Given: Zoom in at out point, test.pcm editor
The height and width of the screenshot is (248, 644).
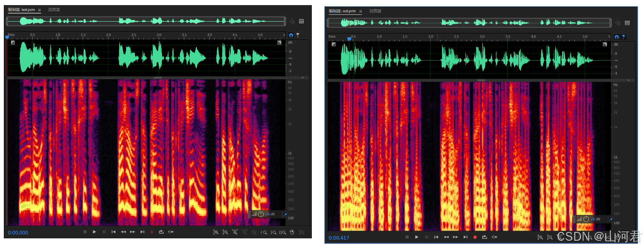Looking at the screenshot, I should (x=274, y=232).
